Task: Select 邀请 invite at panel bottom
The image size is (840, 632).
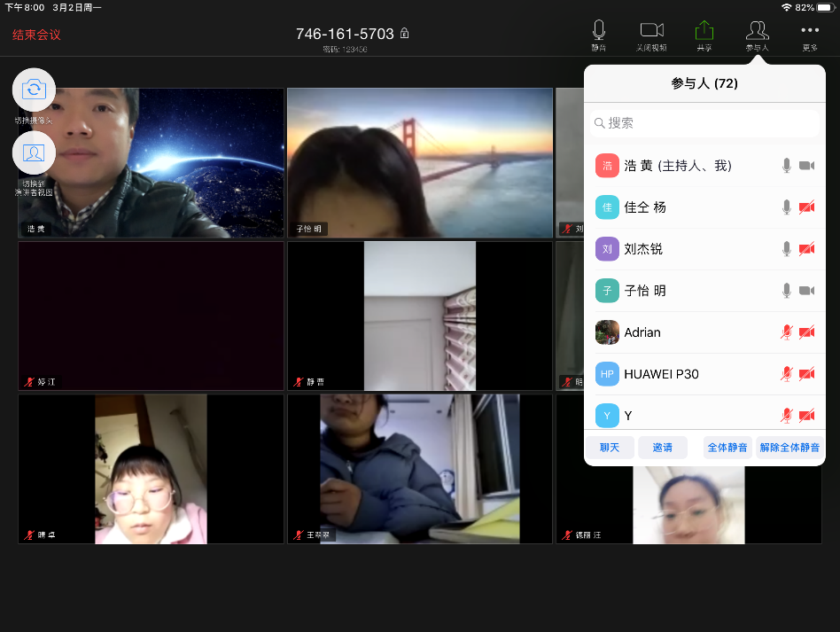Action: [662, 448]
